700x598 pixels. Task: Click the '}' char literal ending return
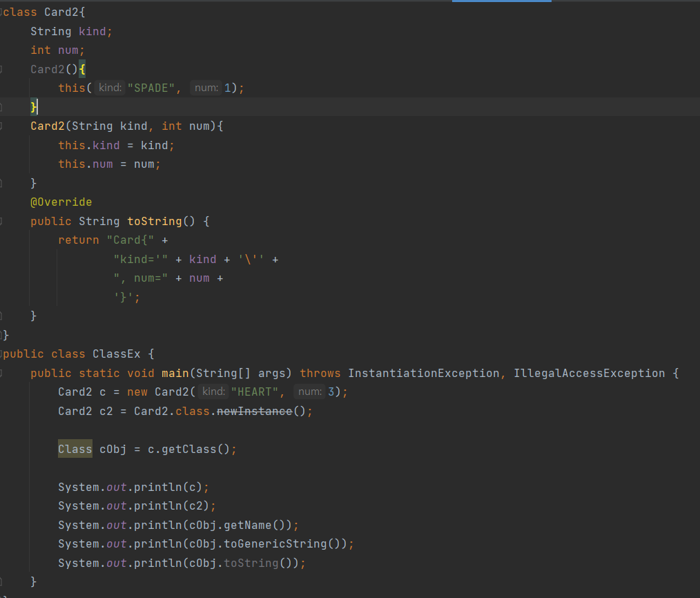coord(123,297)
